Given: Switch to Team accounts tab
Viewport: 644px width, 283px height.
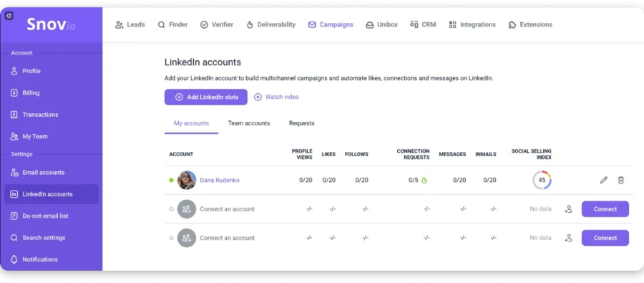Looking at the screenshot, I should (x=249, y=123).
